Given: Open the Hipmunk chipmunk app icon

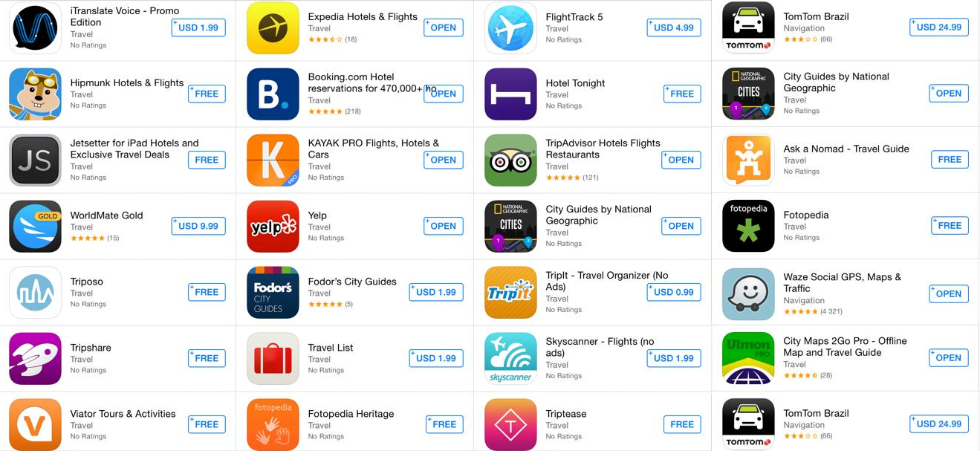Looking at the screenshot, I should (x=35, y=94).
